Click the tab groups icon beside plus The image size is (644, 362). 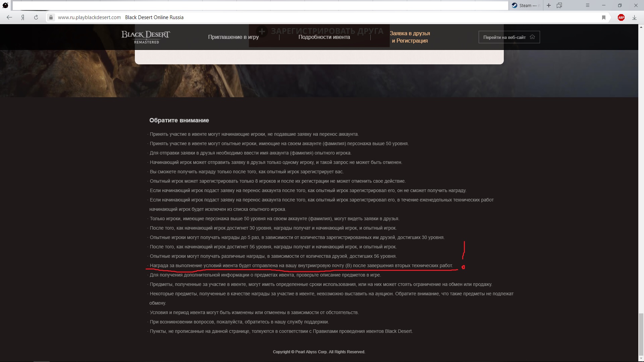559,5
